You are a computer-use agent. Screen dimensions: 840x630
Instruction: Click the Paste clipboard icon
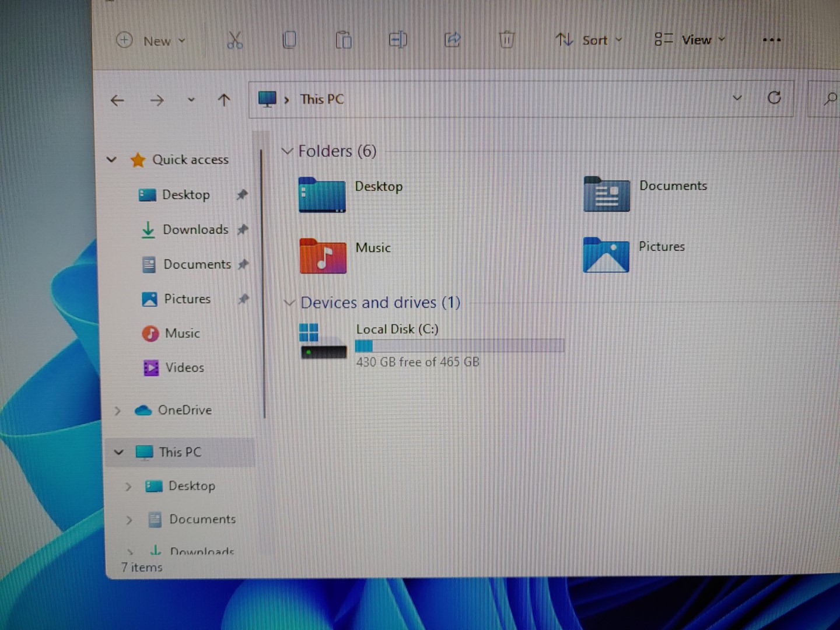[344, 40]
